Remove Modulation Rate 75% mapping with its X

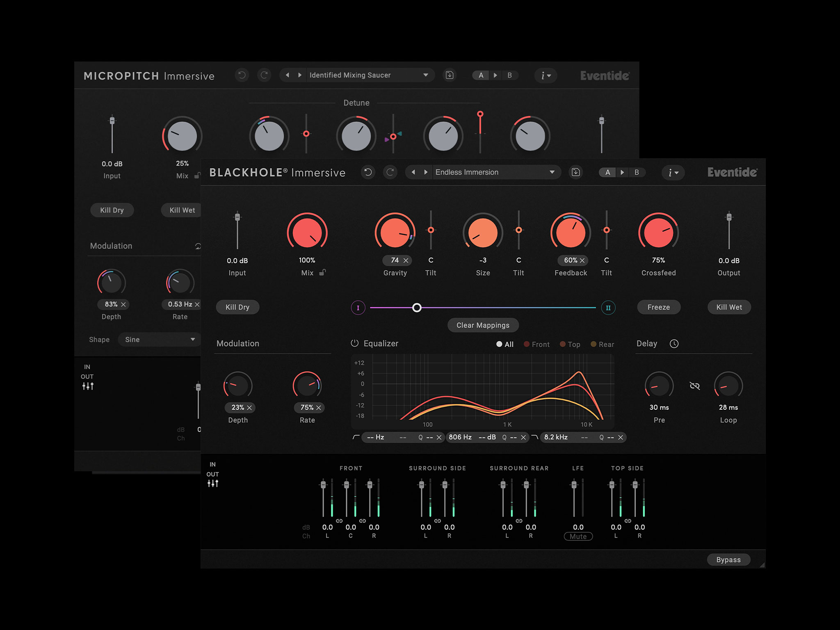[318, 408]
